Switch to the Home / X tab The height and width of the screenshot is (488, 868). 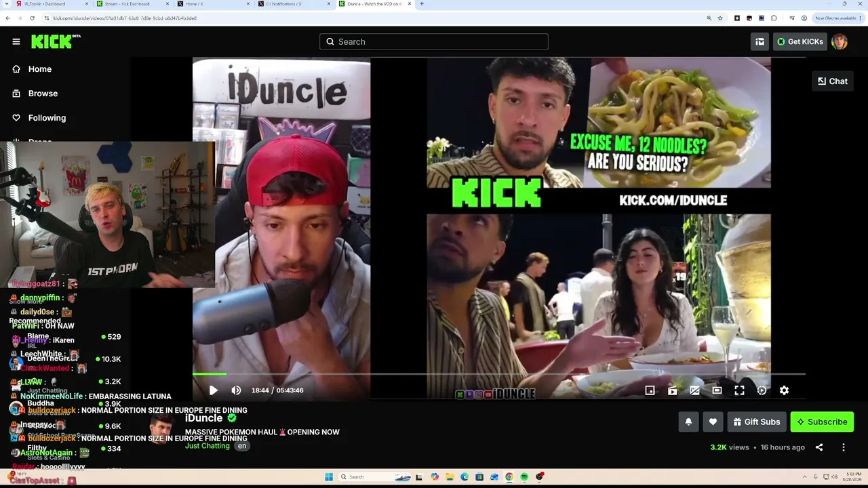(213, 4)
